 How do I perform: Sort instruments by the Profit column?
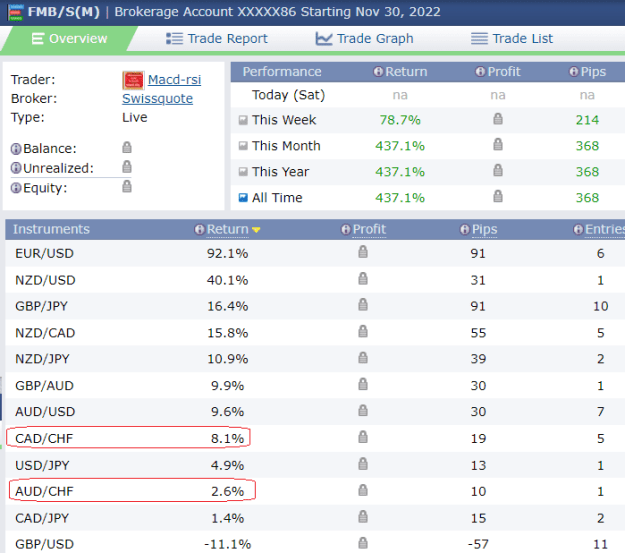pyautogui.click(x=369, y=229)
